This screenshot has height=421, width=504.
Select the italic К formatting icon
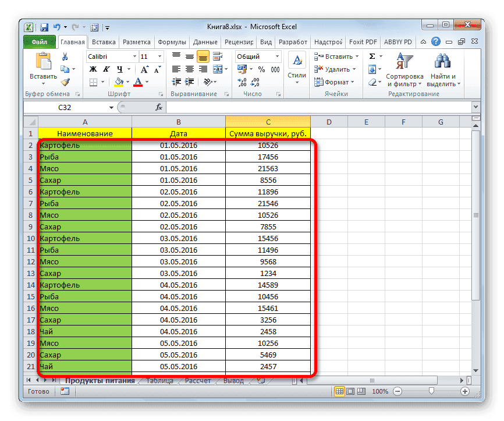[x=105, y=69]
